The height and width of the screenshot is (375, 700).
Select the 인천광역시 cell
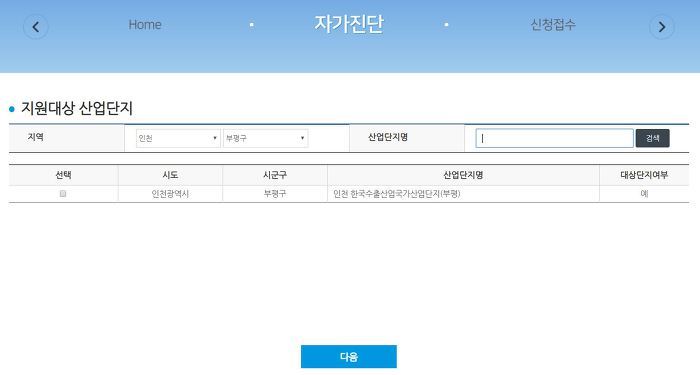coord(170,194)
